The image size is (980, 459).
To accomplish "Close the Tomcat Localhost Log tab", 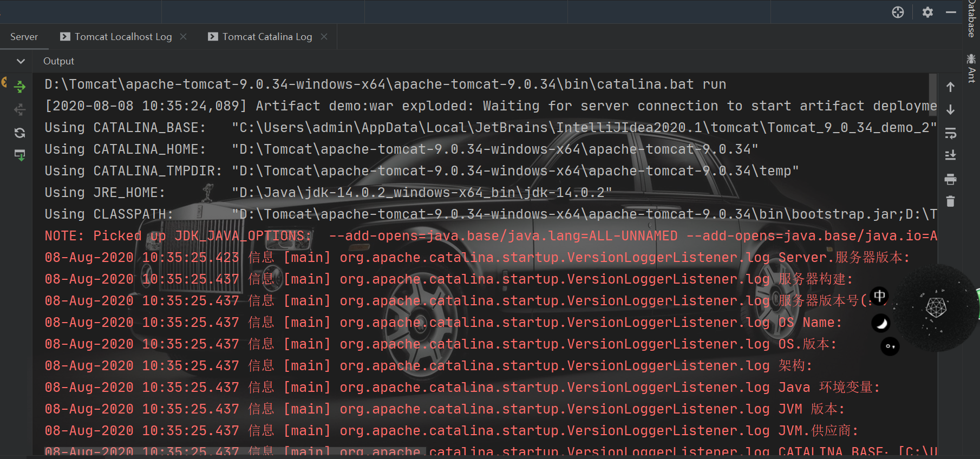I will pos(184,36).
